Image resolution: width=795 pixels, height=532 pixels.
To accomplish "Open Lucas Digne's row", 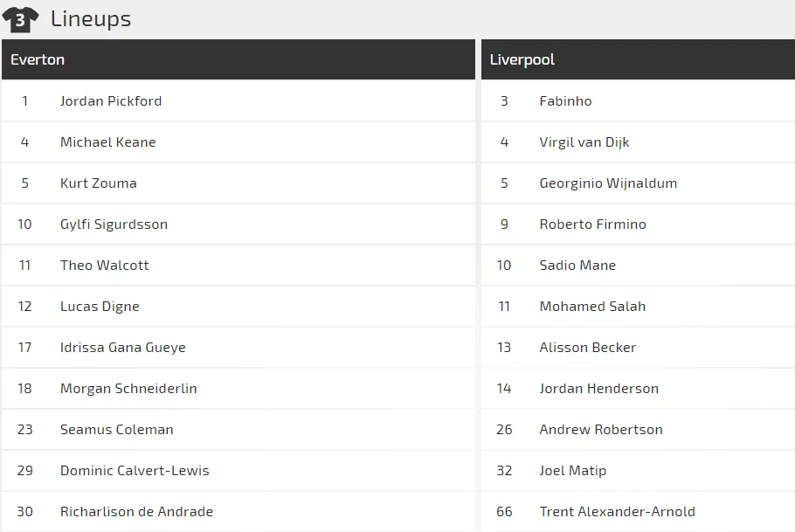I will [100, 306].
